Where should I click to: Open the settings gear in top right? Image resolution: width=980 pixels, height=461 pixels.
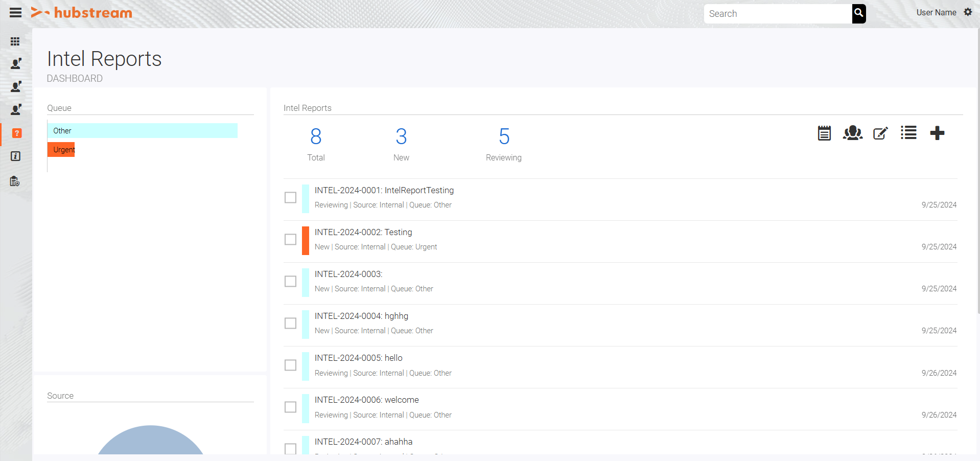pos(968,12)
